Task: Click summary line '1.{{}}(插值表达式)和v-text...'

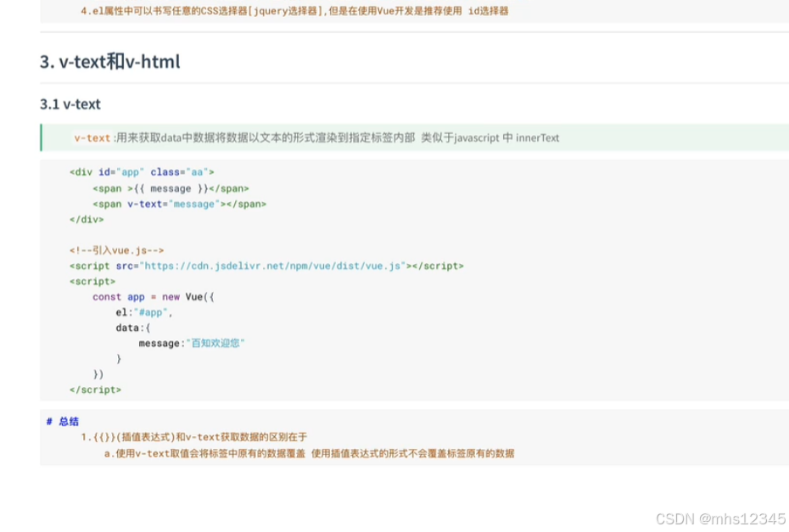Action: pos(193,437)
